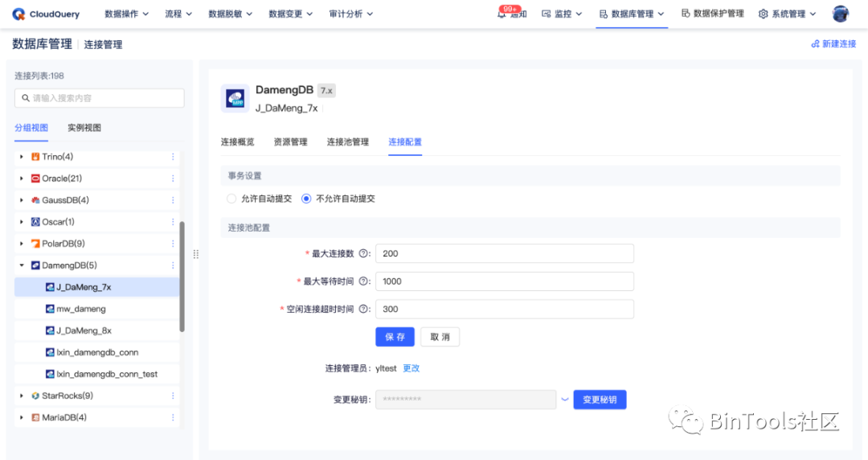The height and width of the screenshot is (460, 868).
Task: Open the more options for StarRocks group
Action: pos(173,396)
